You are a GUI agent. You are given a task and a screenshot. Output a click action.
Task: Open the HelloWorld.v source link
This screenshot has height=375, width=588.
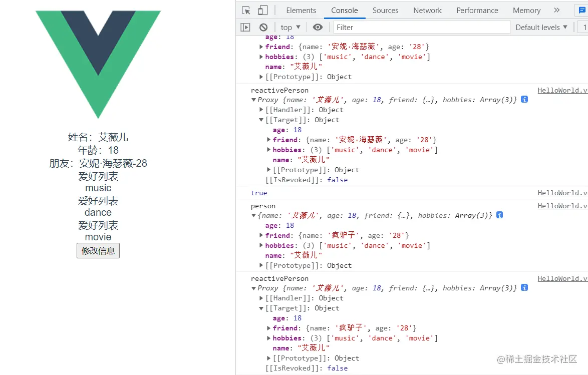coord(562,90)
